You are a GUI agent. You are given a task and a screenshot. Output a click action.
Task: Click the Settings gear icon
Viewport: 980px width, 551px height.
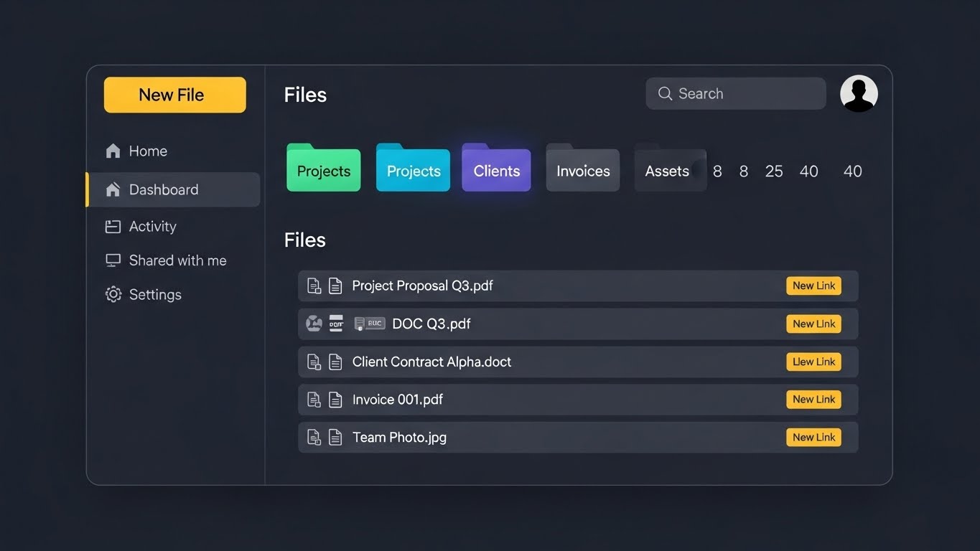click(113, 294)
